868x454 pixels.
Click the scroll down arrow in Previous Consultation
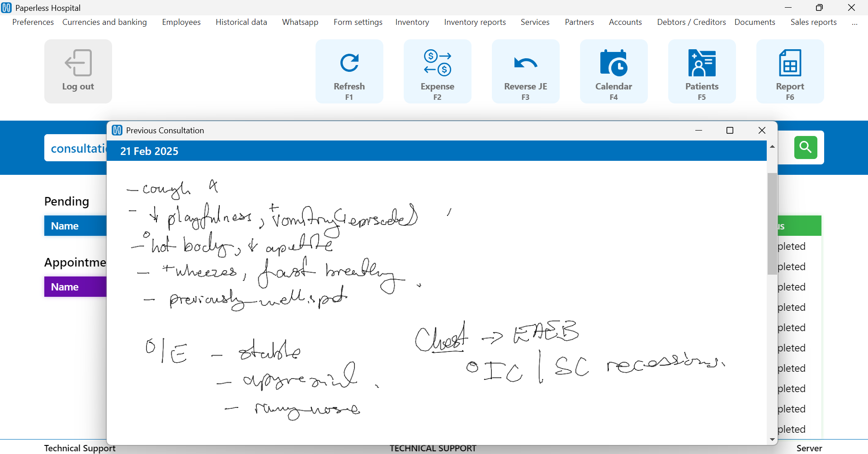pyautogui.click(x=772, y=439)
